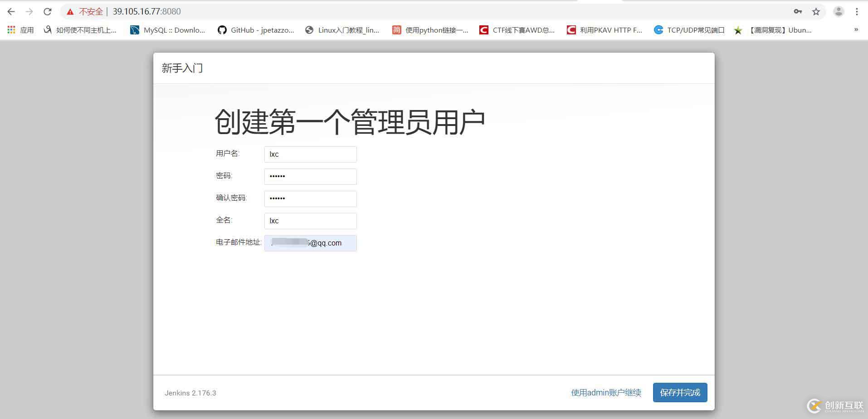Open the TCP/UDP常见端口 bookmark

pos(689,30)
